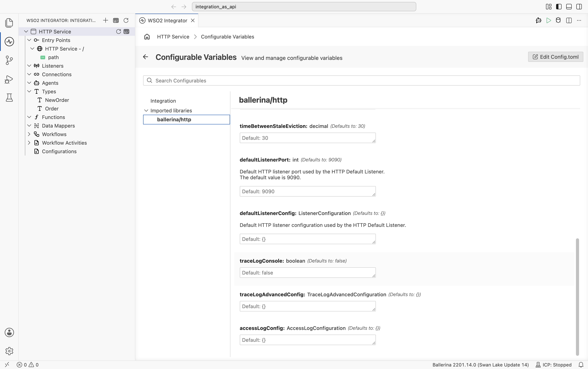Open WSO2 Integrator activity bar icon
The width and height of the screenshot is (588, 369).
[9, 41]
